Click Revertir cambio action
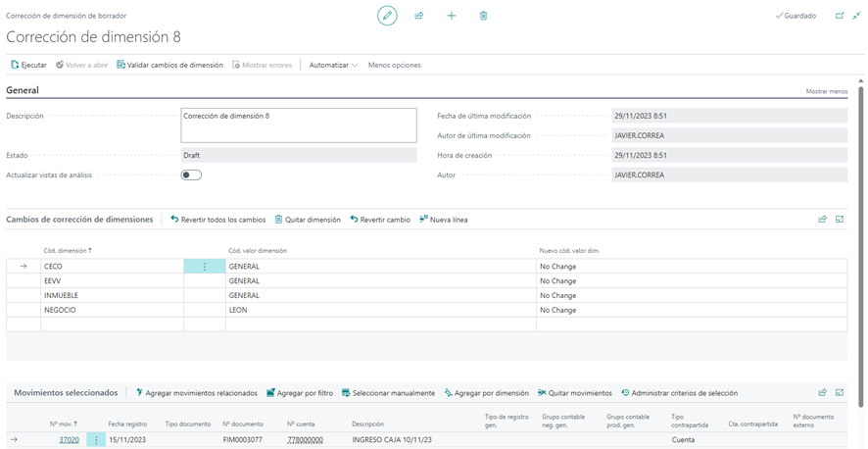 (x=380, y=220)
